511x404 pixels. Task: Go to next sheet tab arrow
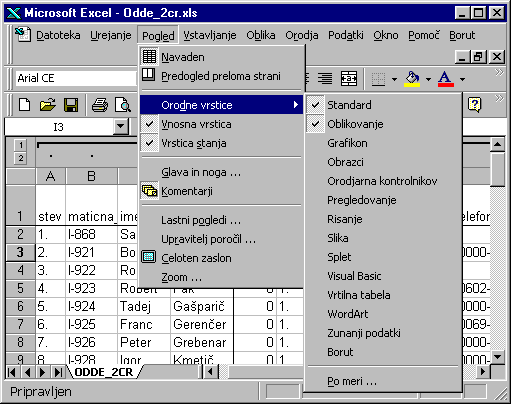pyautogui.click(x=42, y=372)
